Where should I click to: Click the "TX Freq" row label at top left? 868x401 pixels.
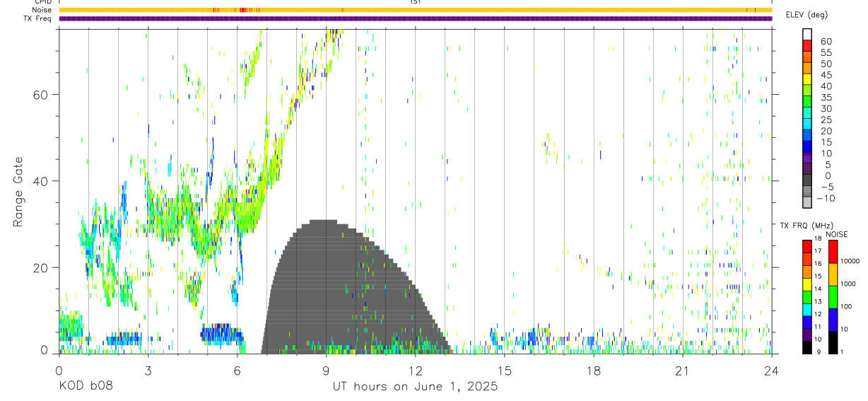[x=38, y=18]
